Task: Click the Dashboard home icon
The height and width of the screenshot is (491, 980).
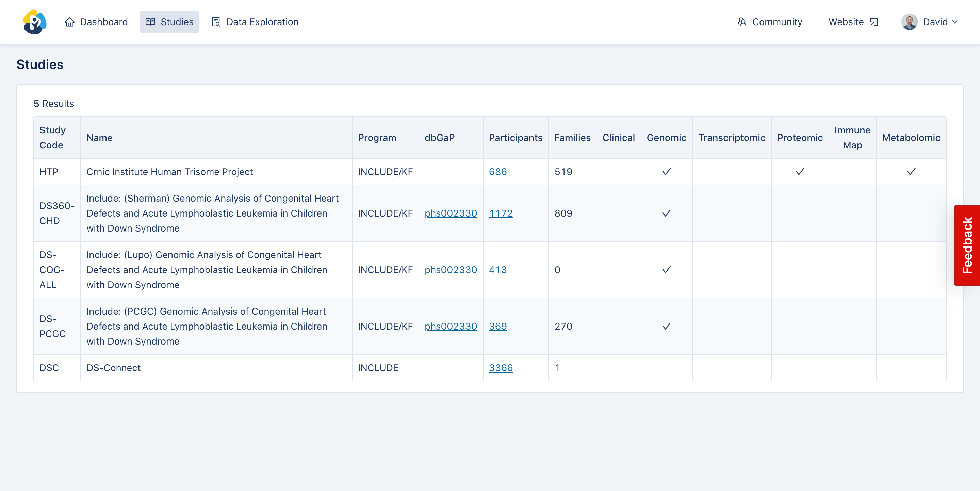Action: click(70, 22)
